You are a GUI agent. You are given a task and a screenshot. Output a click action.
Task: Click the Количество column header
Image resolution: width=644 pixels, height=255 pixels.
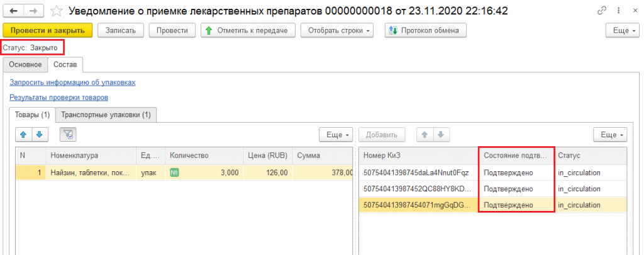(x=204, y=156)
